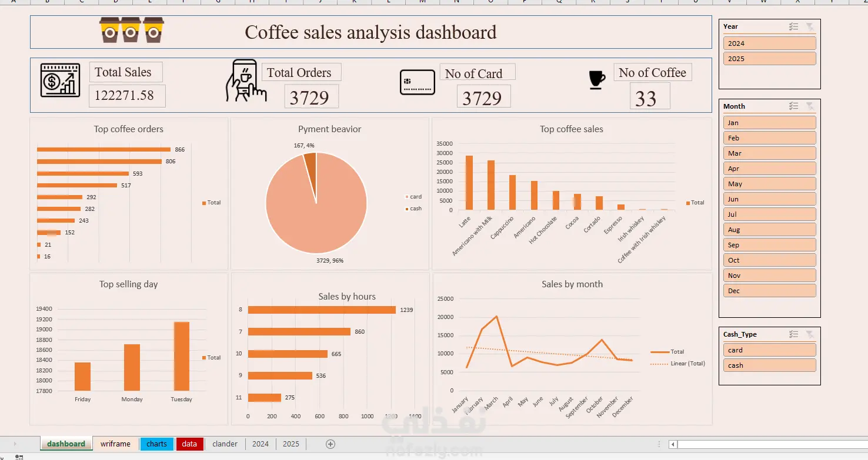The height and width of the screenshot is (460, 868).
Task: Click the 860 bar for hour 7
Action: tap(299, 332)
